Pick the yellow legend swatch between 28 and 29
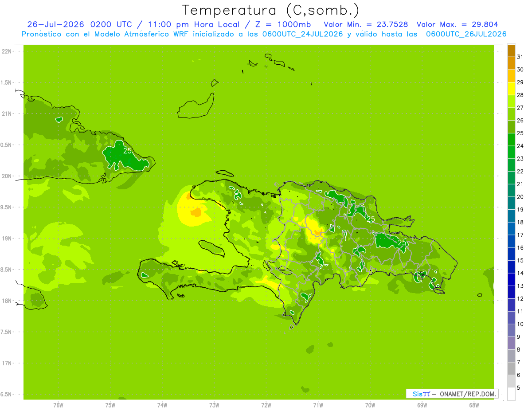 [511, 89]
